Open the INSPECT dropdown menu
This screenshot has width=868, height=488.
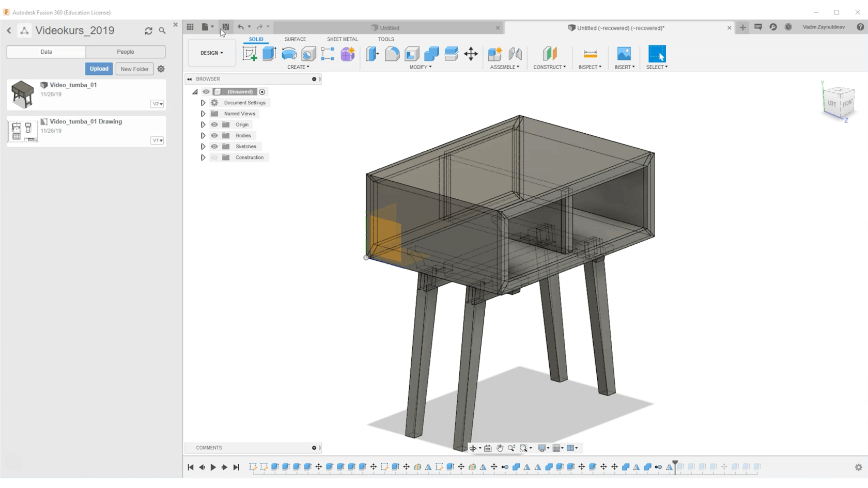pos(590,67)
